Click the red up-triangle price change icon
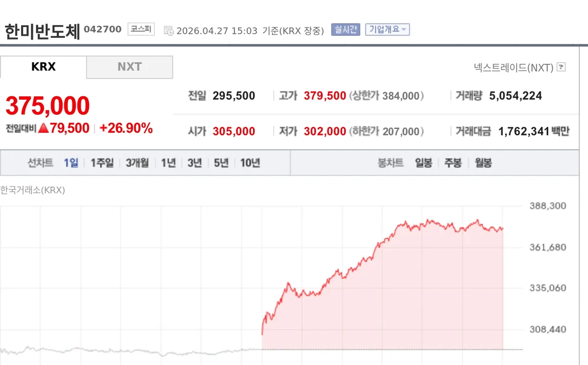This screenshot has height=365, width=588. click(x=43, y=129)
